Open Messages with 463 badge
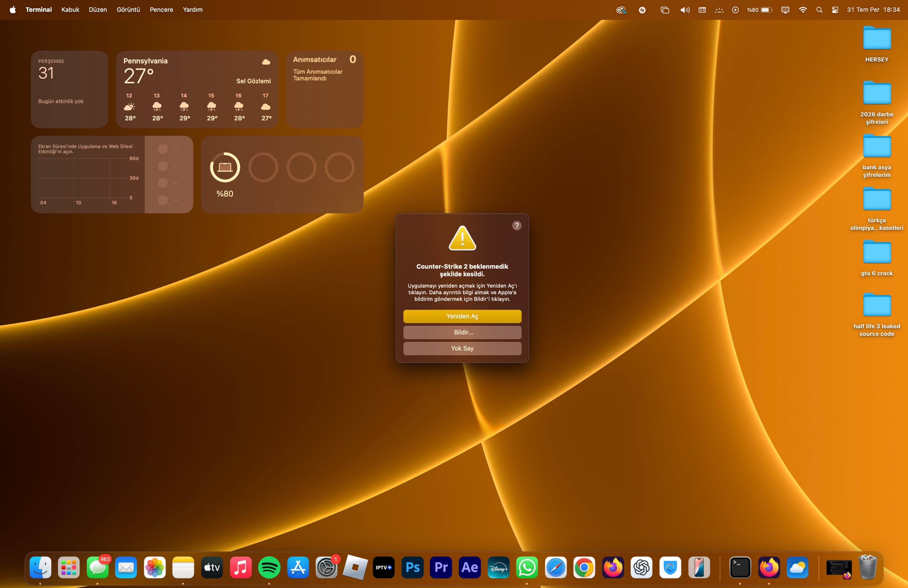 coord(97,567)
